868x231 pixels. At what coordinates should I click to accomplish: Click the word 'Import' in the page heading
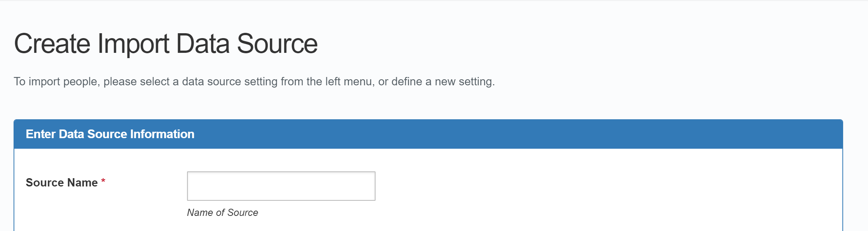point(133,44)
